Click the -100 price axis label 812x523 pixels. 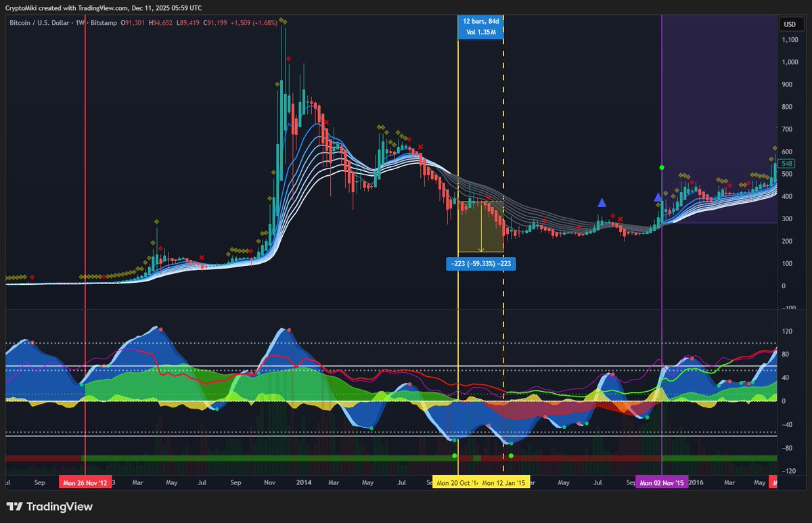[x=788, y=309]
